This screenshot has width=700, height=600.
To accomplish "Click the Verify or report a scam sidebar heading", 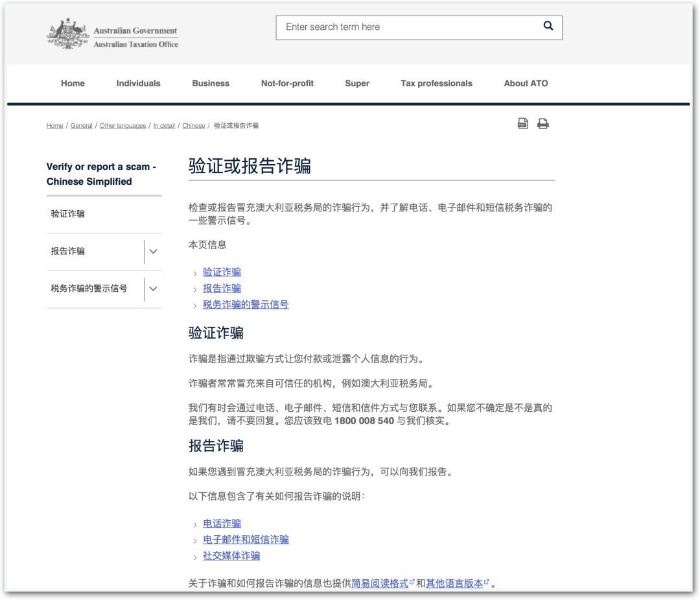I will (x=101, y=174).
